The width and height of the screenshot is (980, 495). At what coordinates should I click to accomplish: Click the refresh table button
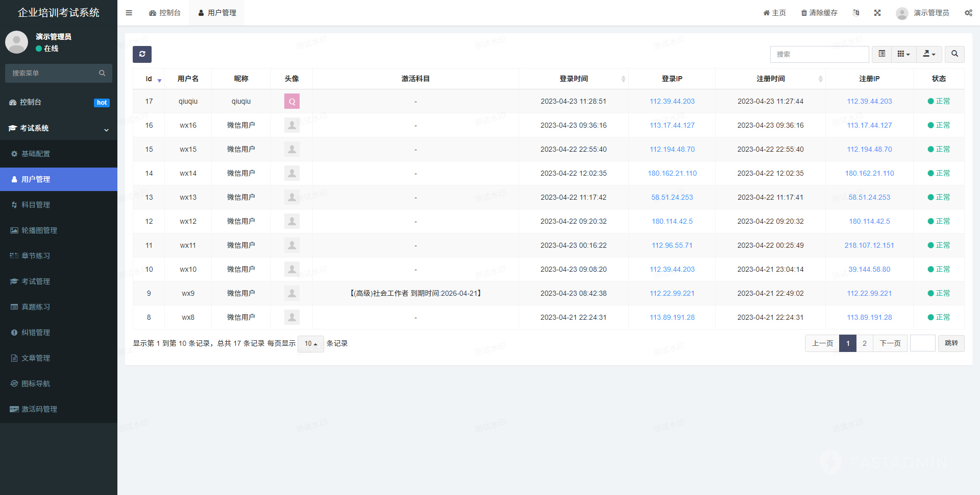[x=142, y=54]
